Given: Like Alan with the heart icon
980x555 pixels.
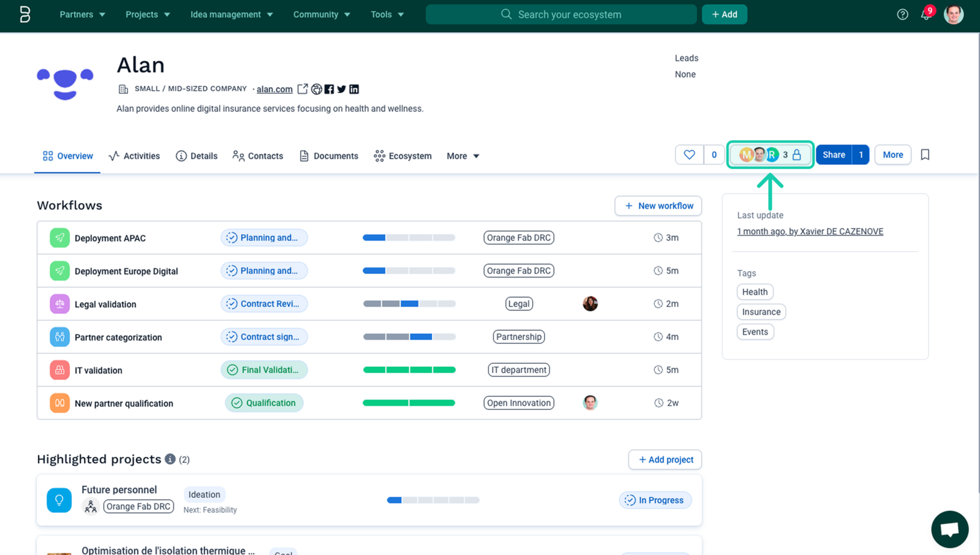Looking at the screenshot, I should 690,155.
